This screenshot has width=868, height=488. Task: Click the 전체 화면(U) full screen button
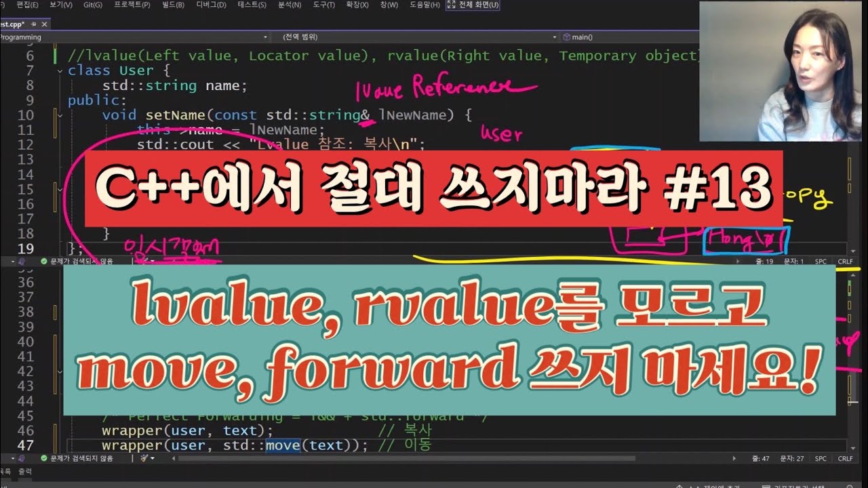pyautogui.click(x=474, y=5)
